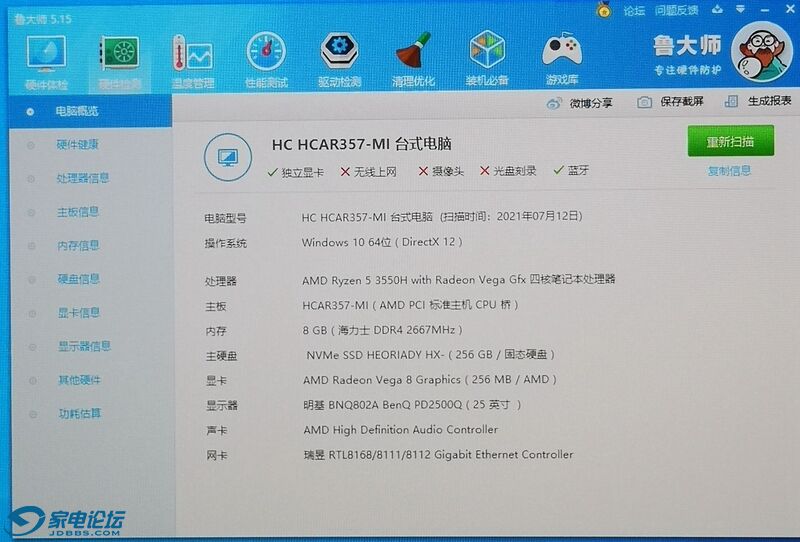Click the HCAR357-MI motherboard value
Image resolution: width=800 pixels, height=542 pixels.
pyautogui.click(x=410, y=305)
